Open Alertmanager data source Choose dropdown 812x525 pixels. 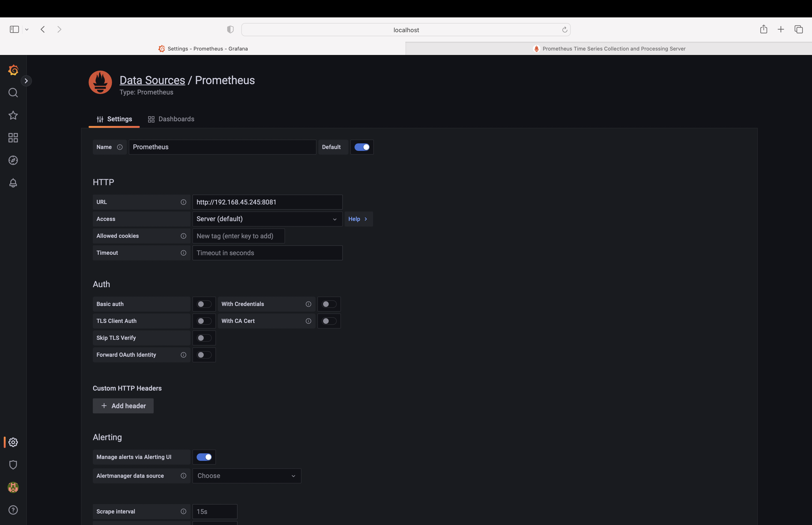click(246, 476)
